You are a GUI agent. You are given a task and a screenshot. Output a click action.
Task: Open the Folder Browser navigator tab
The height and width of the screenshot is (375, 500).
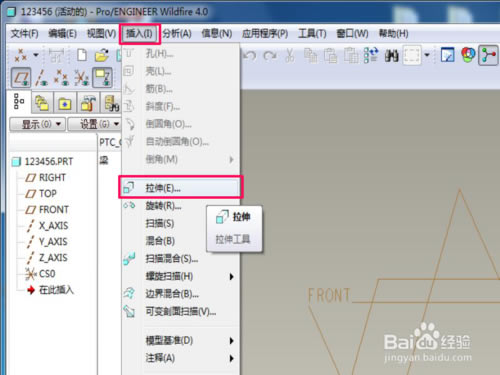65,103
